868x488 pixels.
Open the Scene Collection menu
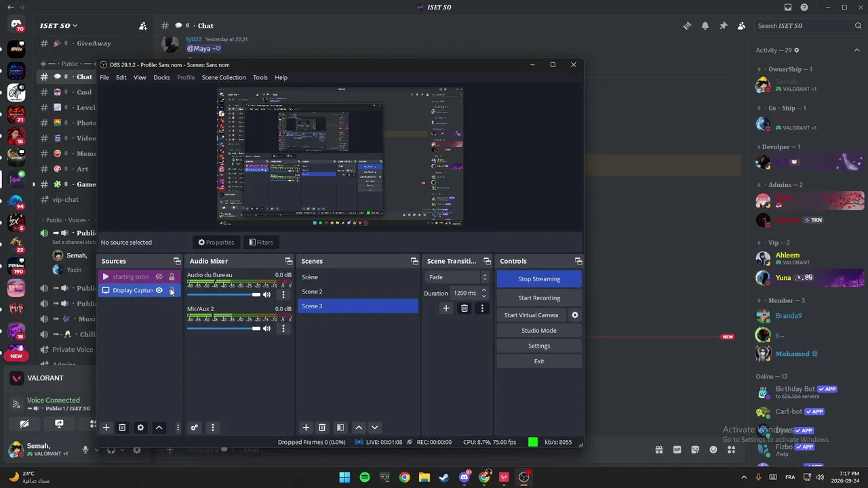click(x=224, y=77)
